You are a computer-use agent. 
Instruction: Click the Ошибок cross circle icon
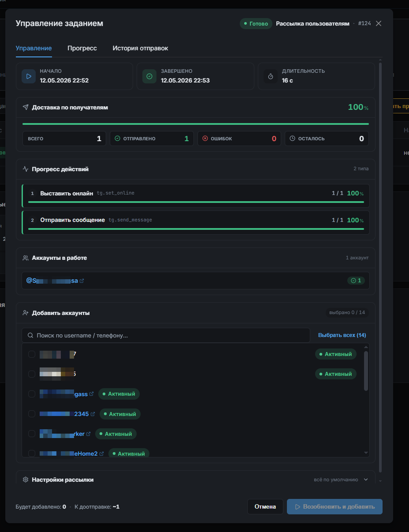tap(205, 139)
